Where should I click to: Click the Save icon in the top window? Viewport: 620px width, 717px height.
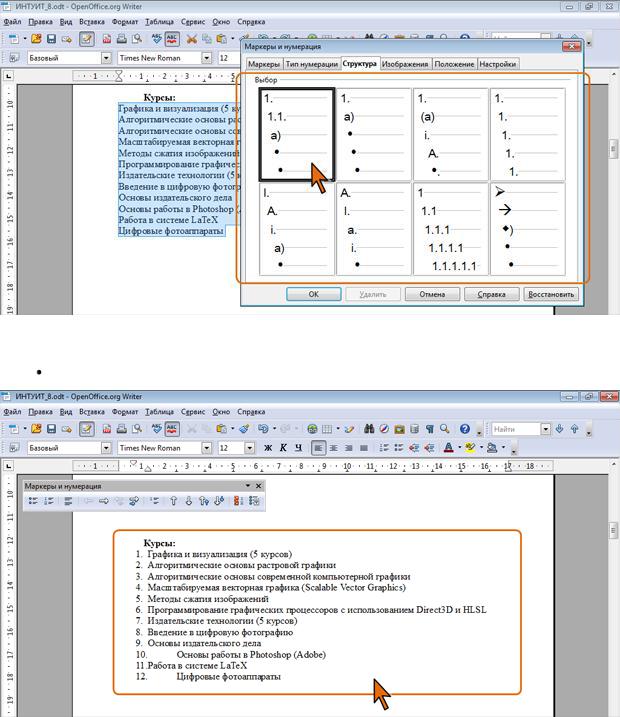point(51,39)
